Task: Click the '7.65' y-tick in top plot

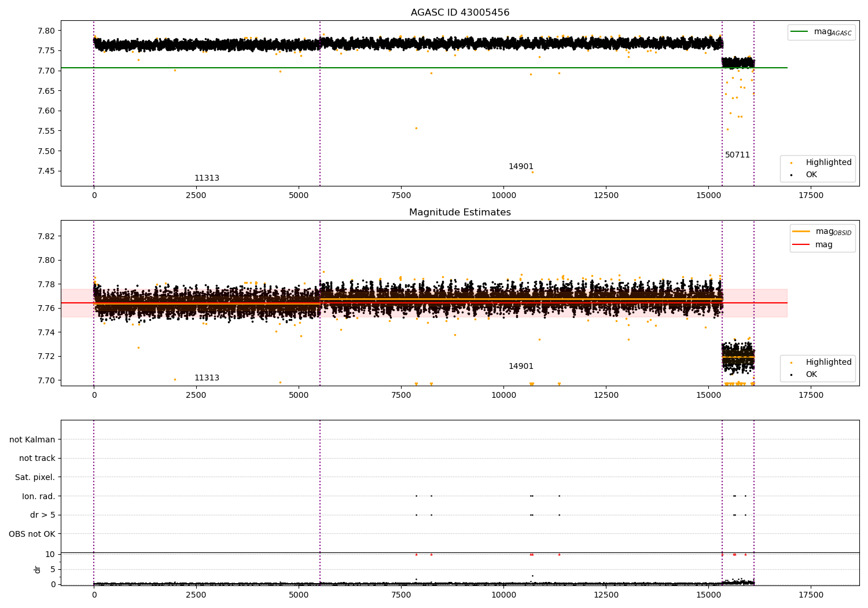Action: pyautogui.click(x=46, y=91)
